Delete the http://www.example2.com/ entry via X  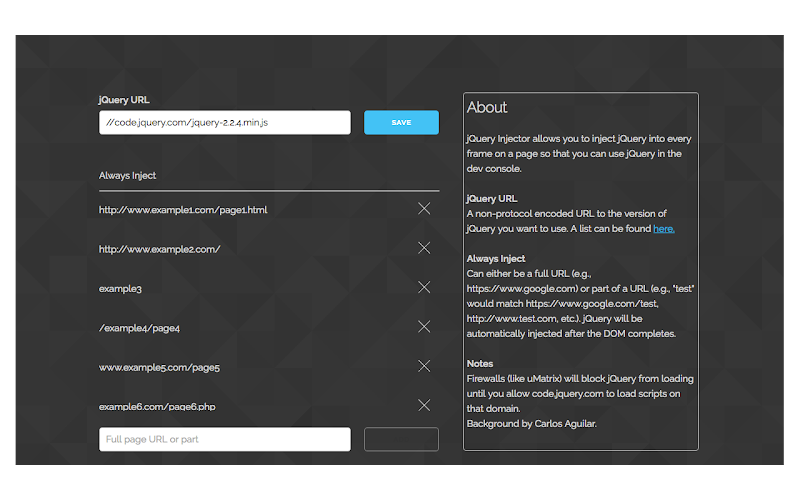coord(424,248)
